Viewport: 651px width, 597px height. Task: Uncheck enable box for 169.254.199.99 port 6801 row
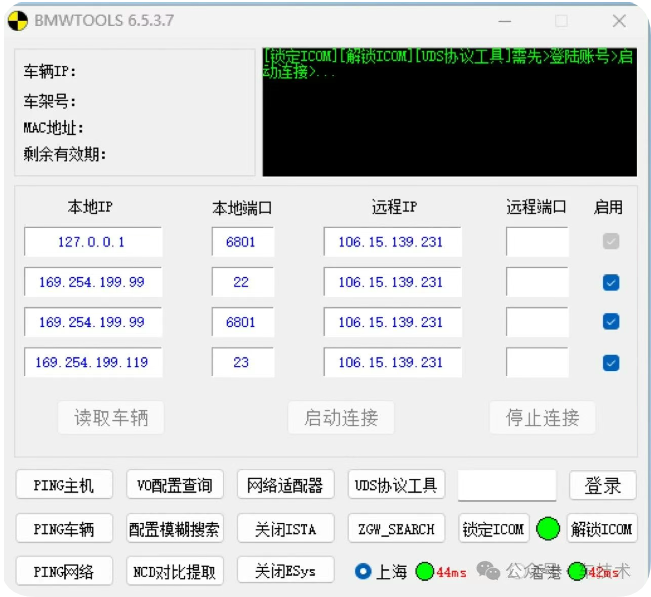pos(611,322)
